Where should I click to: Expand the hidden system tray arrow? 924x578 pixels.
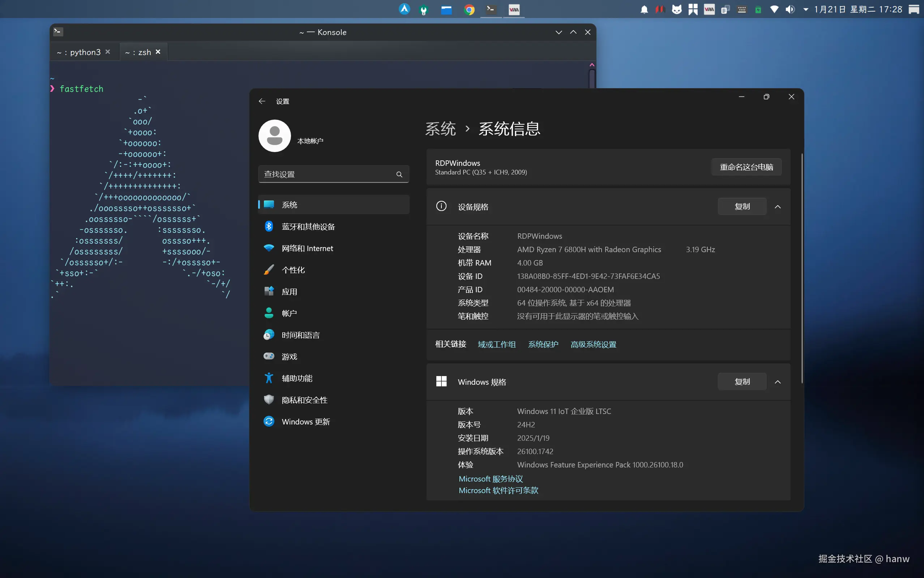point(805,9)
